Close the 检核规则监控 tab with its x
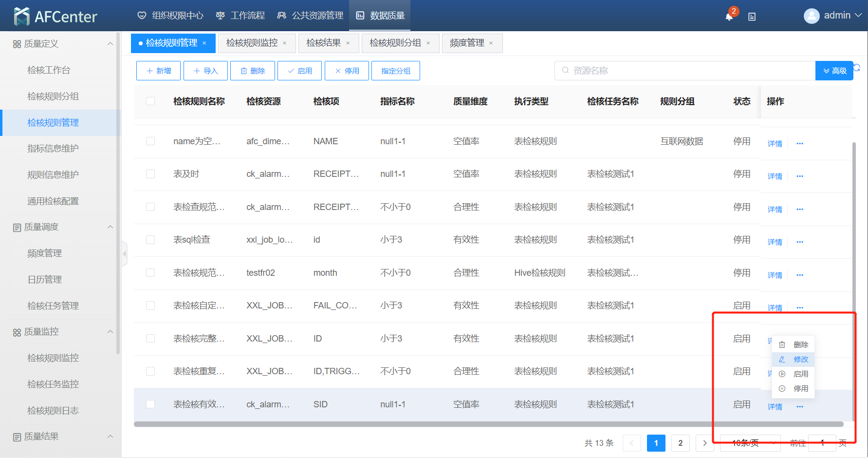The width and height of the screenshot is (868, 458). point(285,43)
